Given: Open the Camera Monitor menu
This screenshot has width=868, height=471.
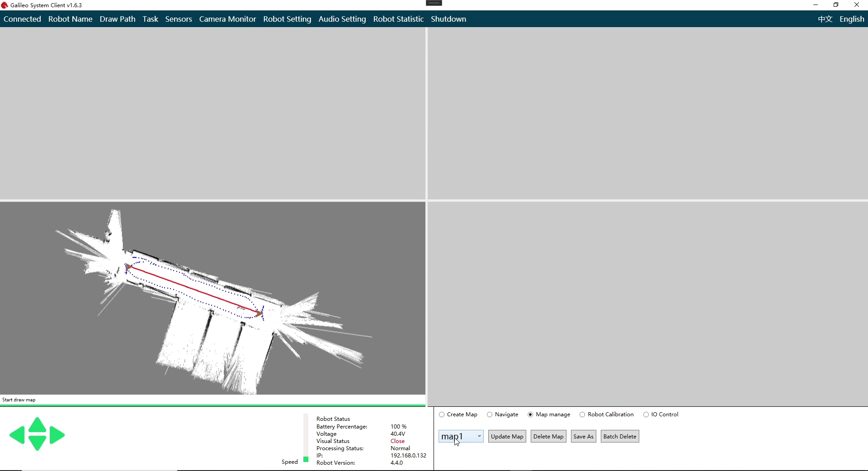Looking at the screenshot, I should tap(227, 19).
